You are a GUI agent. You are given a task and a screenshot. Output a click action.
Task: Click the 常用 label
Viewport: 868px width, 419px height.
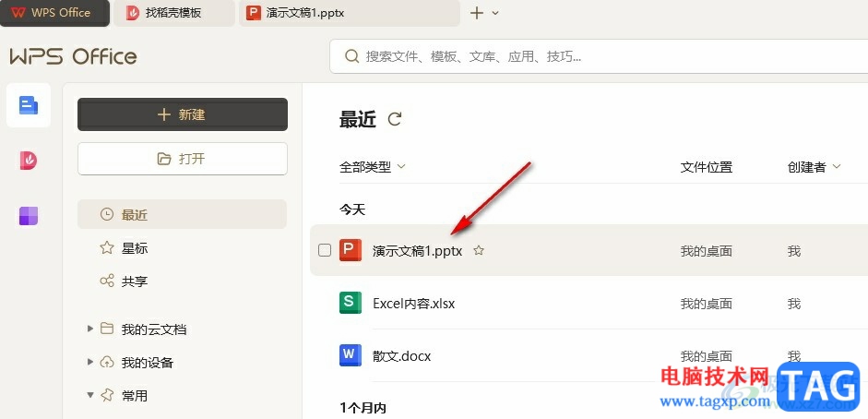[135, 396]
